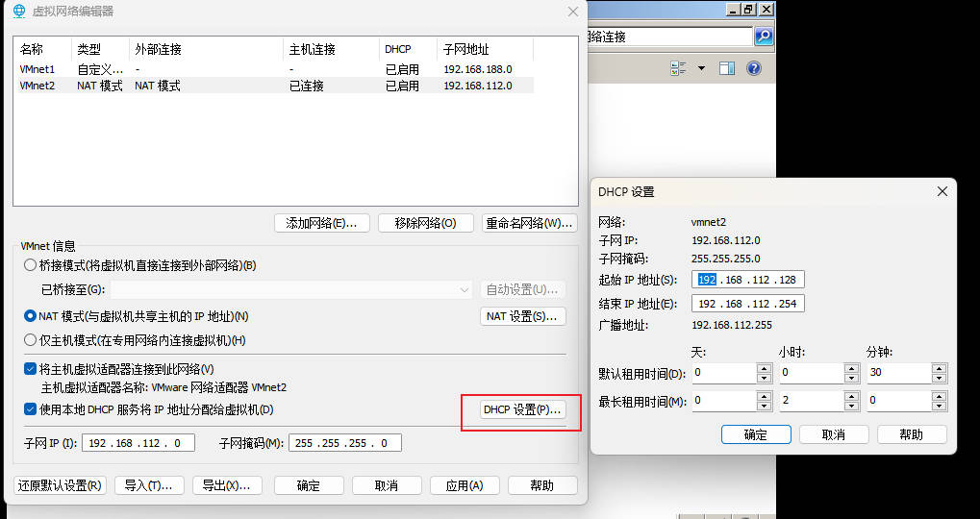This screenshot has width=980, height=519.
Task: Click 确定 in DHCP settings dialog
Action: [755, 434]
